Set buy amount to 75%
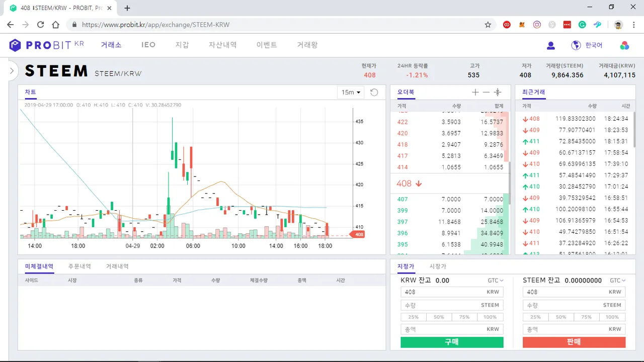This screenshot has height=362, width=644. (465, 317)
